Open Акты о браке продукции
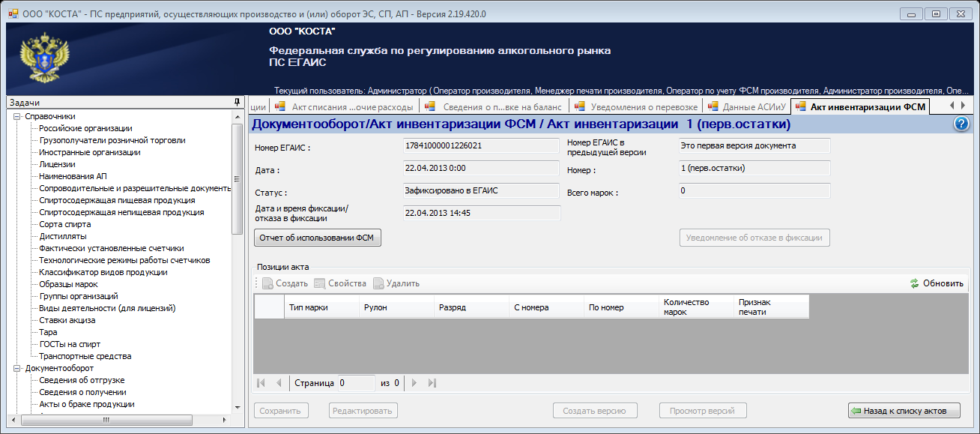This screenshot has height=434, width=980. click(87, 404)
